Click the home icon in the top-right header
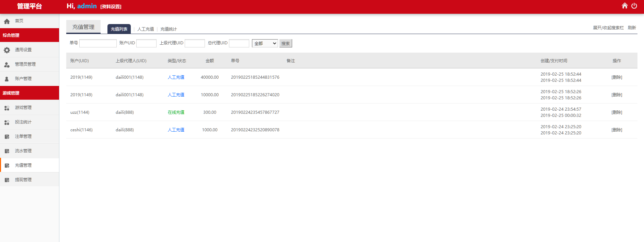The image size is (644, 242). (x=624, y=6)
